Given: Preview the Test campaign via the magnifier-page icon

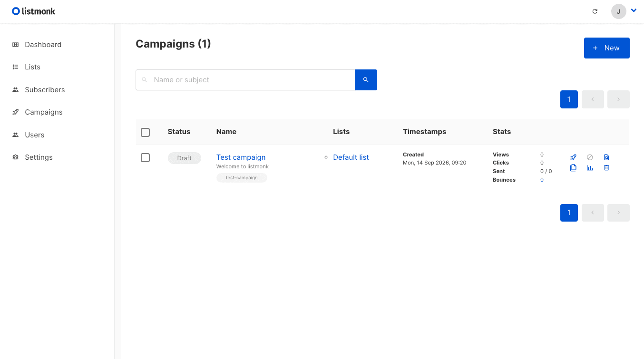Looking at the screenshot, I should click(606, 157).
